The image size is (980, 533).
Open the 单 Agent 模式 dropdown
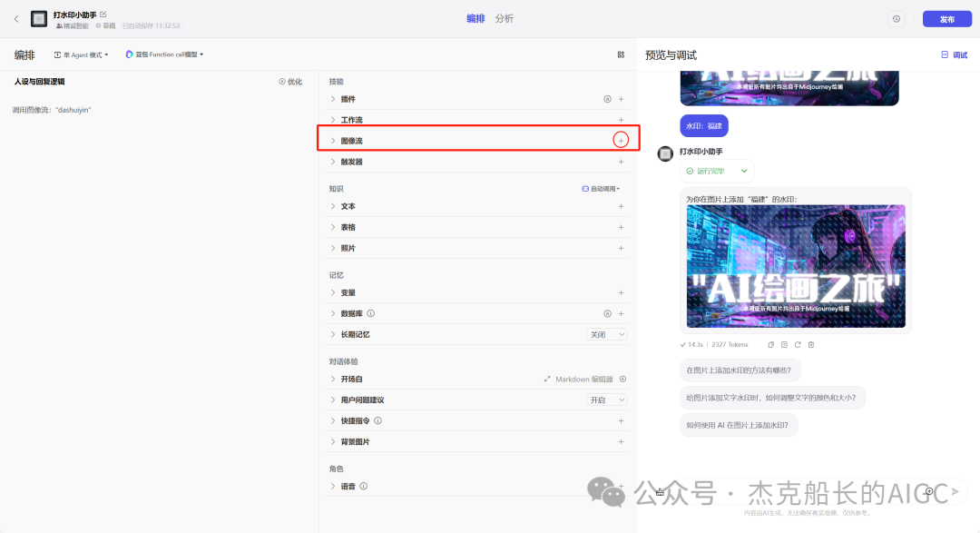point(82,55)
